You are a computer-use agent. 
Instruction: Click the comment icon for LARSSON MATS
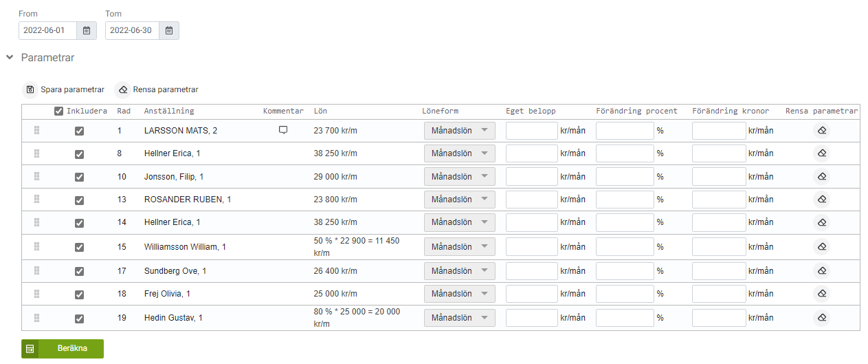[x=283, y=130]
